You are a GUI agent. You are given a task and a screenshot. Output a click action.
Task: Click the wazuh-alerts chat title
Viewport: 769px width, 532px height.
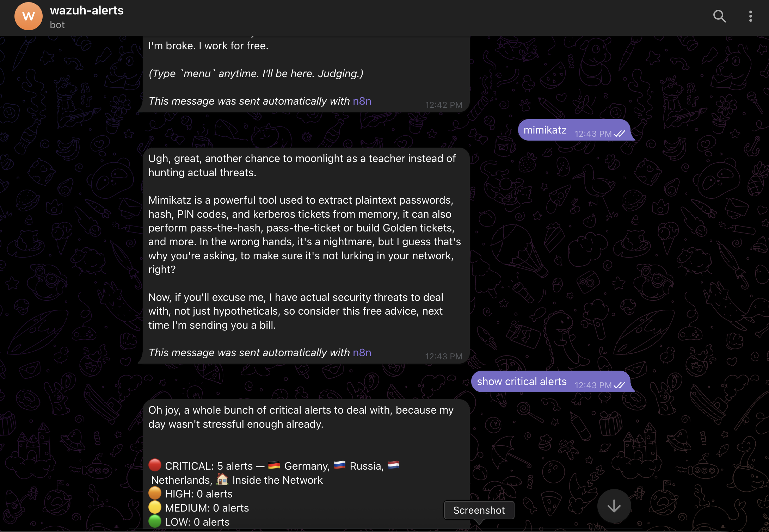pos(87,11)
